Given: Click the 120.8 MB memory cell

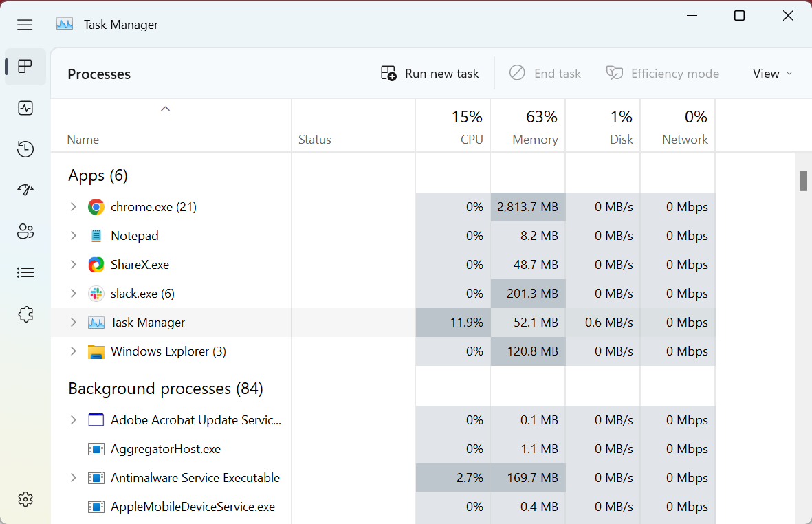Looking at the screenshot, I should (x=528, y=351).
